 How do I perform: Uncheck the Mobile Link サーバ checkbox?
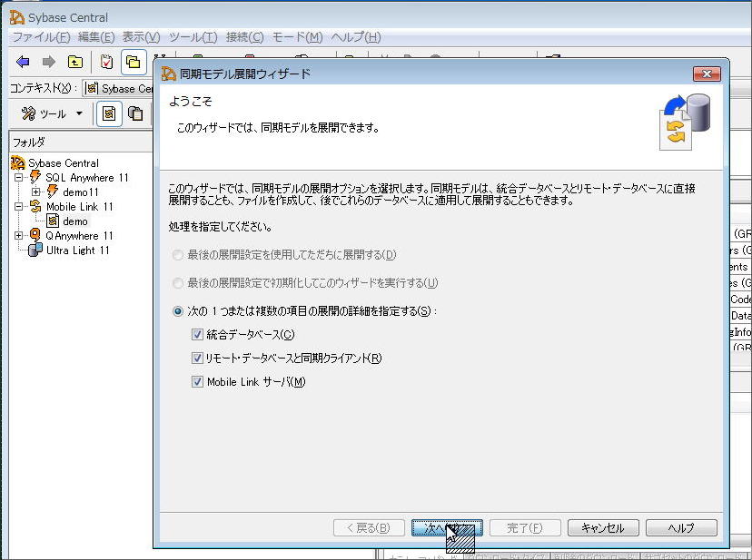197,382
